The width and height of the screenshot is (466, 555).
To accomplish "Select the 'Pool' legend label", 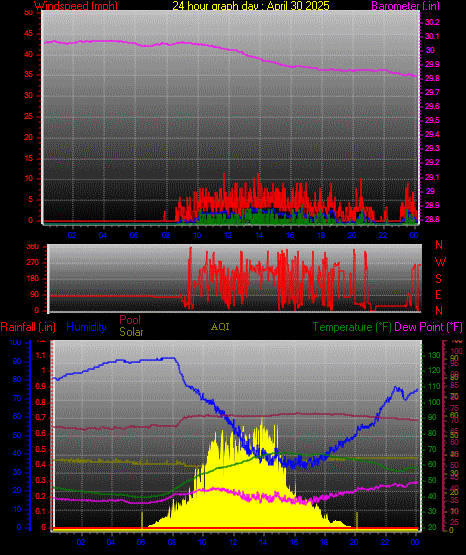I will 130,320.
